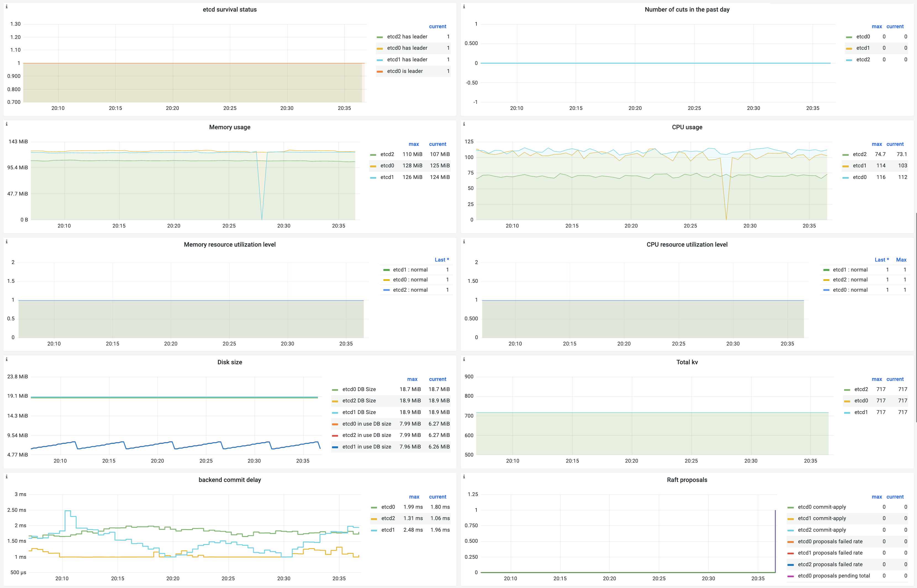This screenshot has width=917, height=588.
Task: Click info icon on Number of cuts panel
Action: tap(464, 7)
